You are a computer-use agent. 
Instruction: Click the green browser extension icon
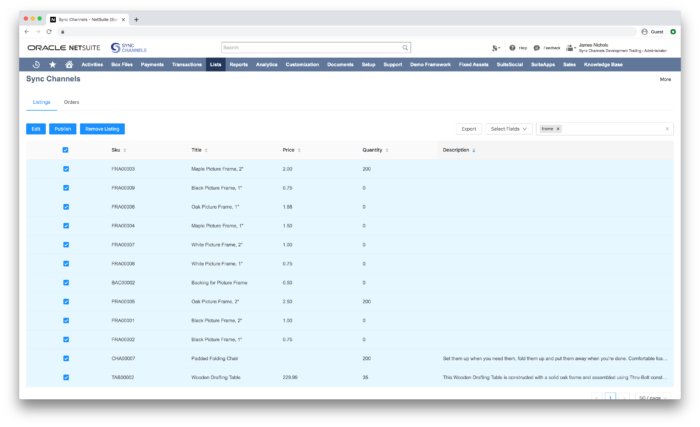tap(673, 32)
